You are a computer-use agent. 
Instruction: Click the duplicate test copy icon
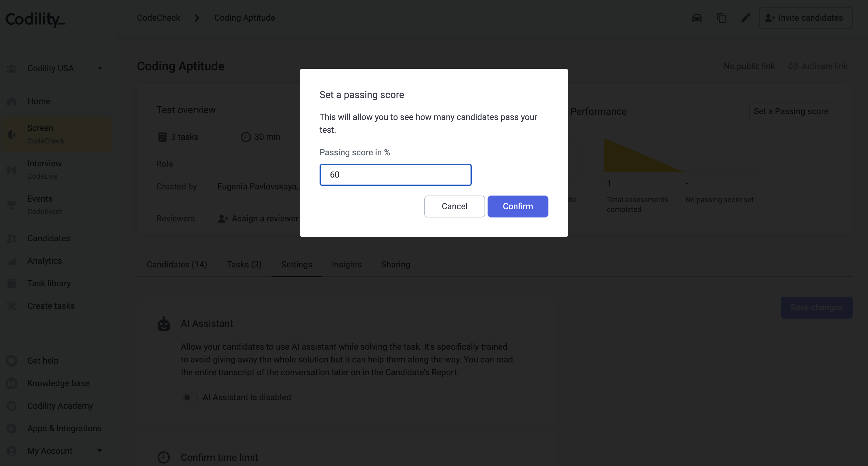(x=721, y=18)
